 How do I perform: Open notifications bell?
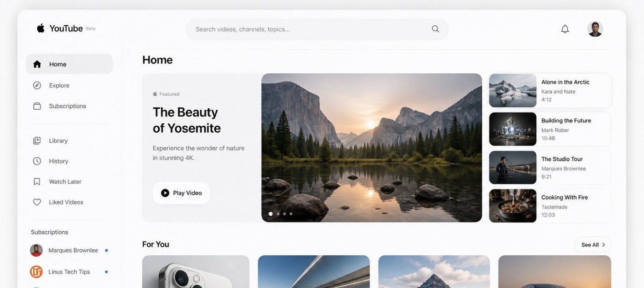[x=565, y=29]
